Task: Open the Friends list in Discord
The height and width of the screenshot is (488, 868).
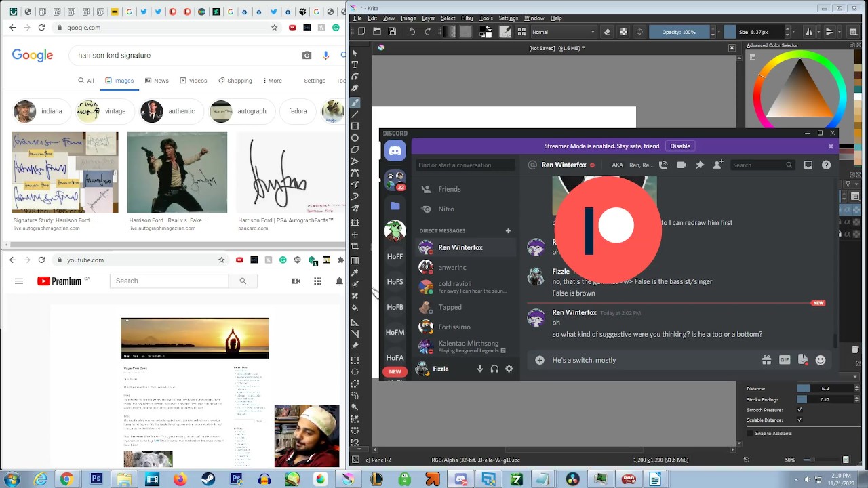Action: pos(450,189)
